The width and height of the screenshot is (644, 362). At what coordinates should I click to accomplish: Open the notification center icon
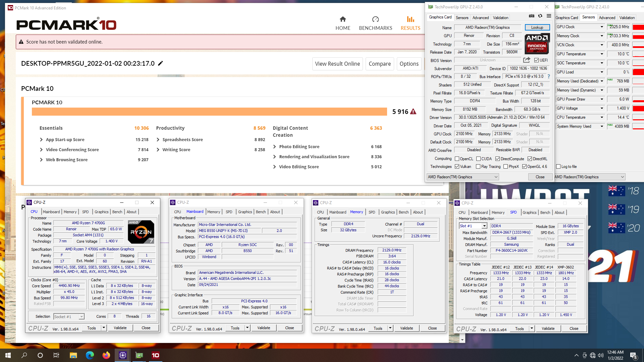tap(634, 356)
